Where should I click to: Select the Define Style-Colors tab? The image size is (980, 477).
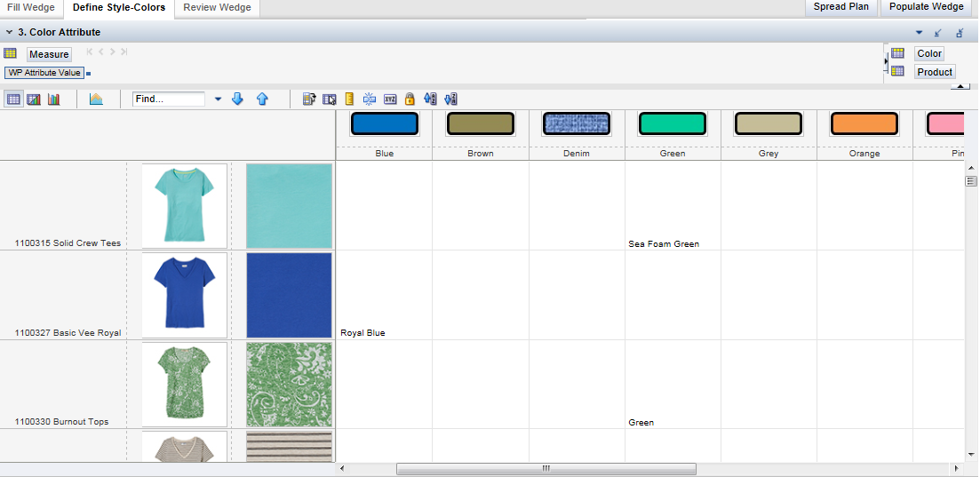(x=119, y=7)
